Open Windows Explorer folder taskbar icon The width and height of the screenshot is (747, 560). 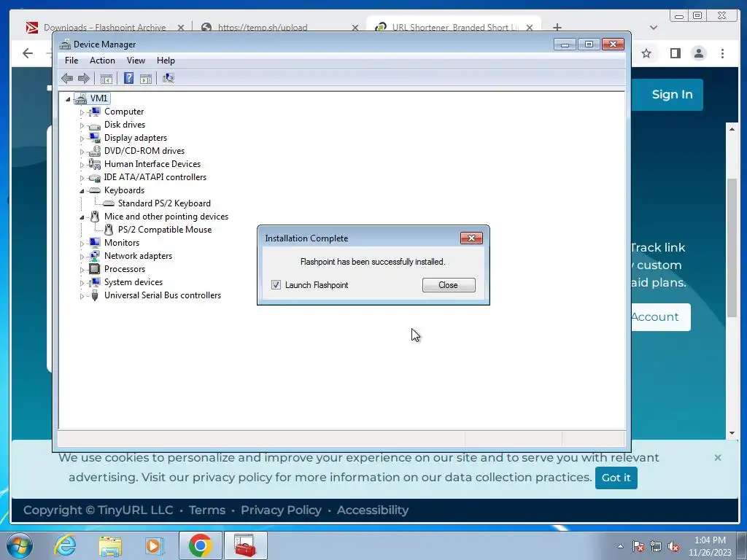[110, 545]
